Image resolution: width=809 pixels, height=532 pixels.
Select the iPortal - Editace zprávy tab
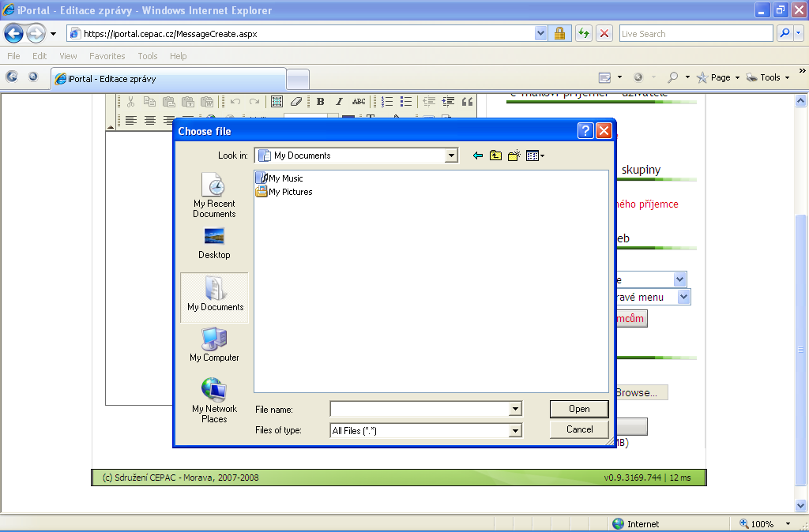point(169,79)
